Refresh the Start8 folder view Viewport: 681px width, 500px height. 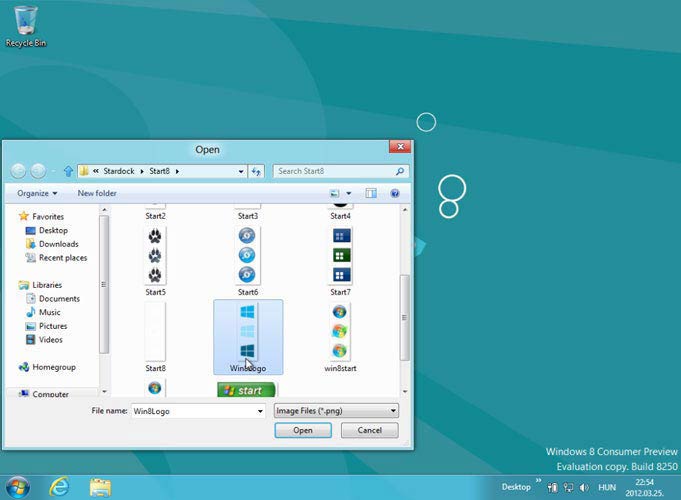(x=256, y=171)
